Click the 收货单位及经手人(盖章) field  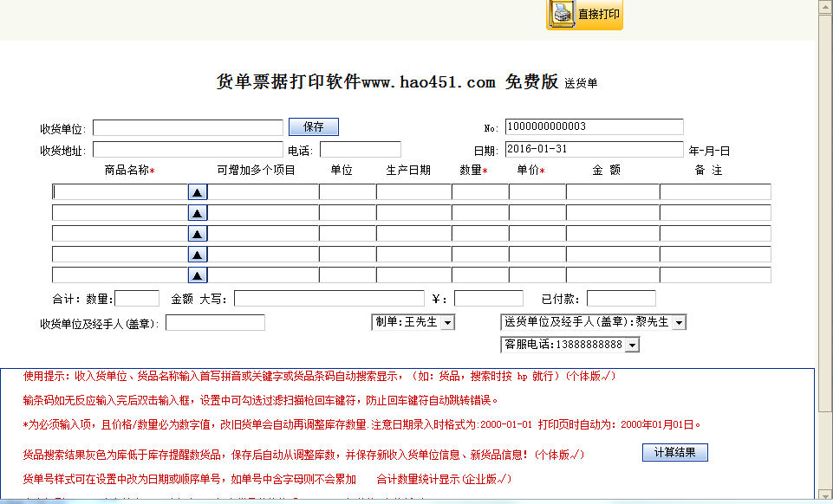click(x=215, y=322)
